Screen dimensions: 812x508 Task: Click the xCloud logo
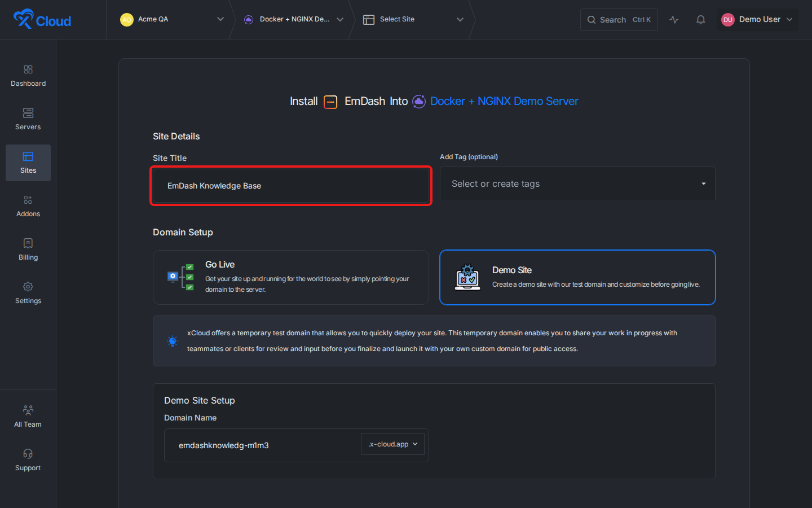click(x=42, y=19)
